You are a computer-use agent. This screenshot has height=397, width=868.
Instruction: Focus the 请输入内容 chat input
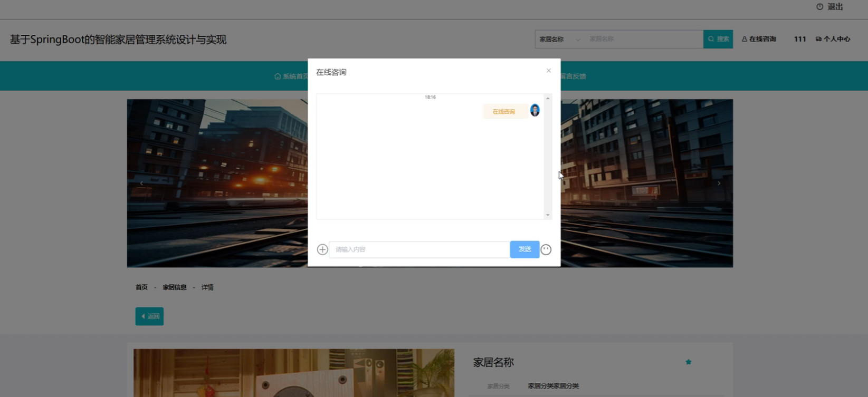(x=419, y=249)
